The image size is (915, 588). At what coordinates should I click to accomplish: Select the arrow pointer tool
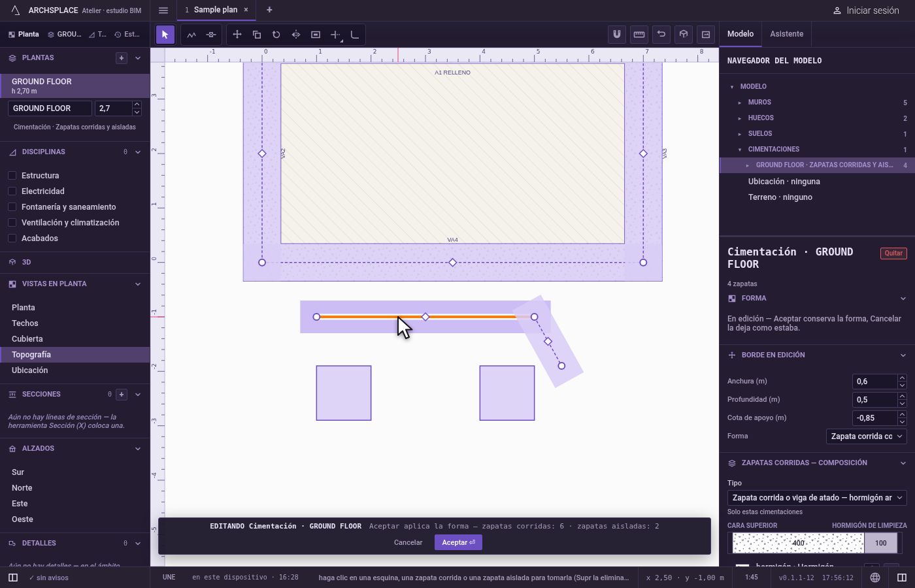165,35
